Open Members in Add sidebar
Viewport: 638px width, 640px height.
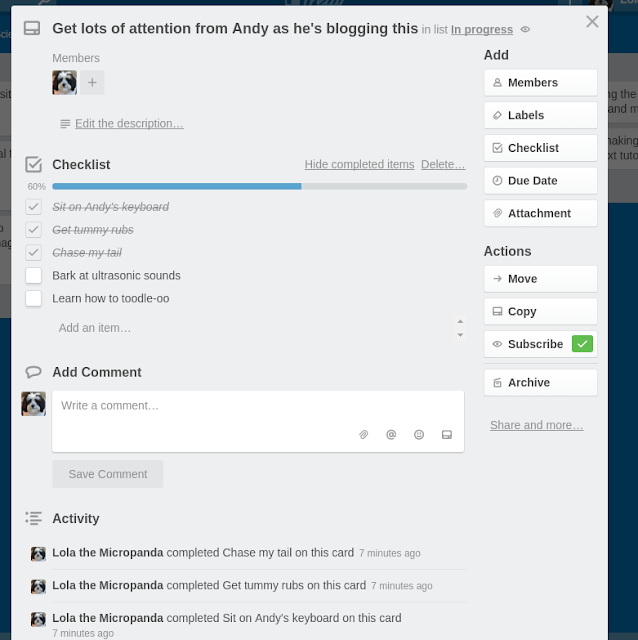[540, 82]
